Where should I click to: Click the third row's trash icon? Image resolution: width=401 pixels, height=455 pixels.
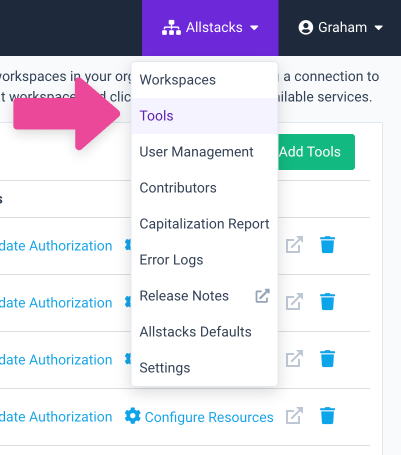pos(327,359)
